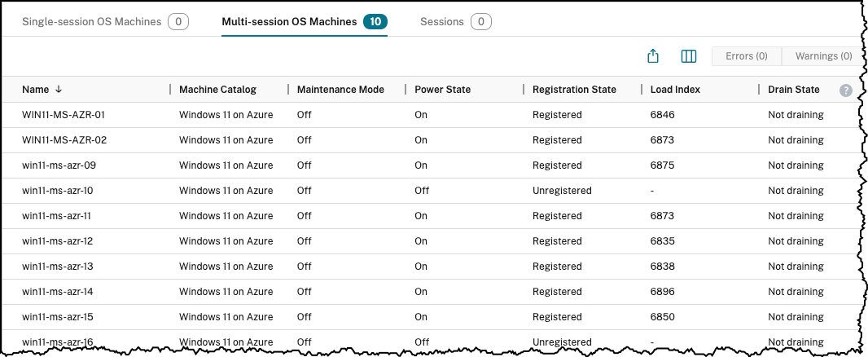Select the WIN11-MS-AZR-01 machine row

pos(64,115)
